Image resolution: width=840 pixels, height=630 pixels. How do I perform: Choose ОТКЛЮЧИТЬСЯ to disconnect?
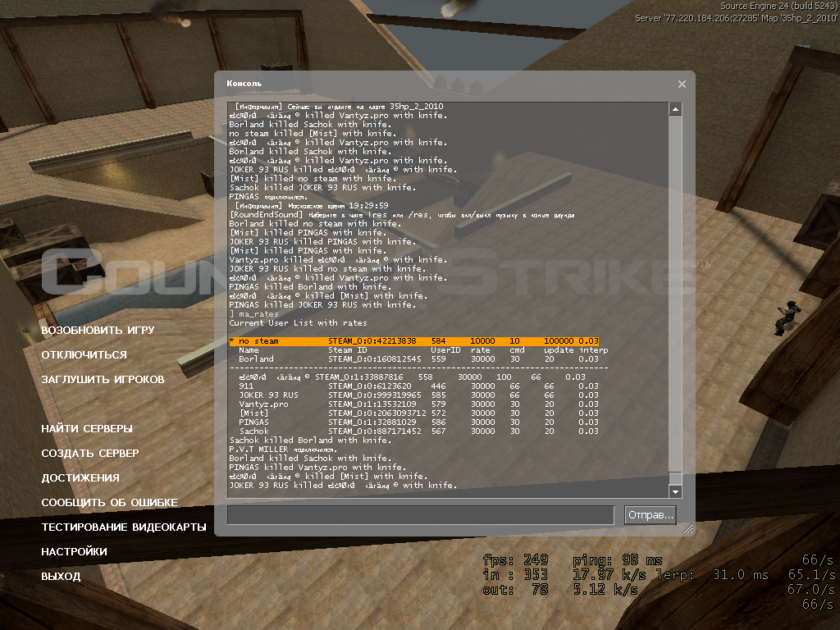84,354
